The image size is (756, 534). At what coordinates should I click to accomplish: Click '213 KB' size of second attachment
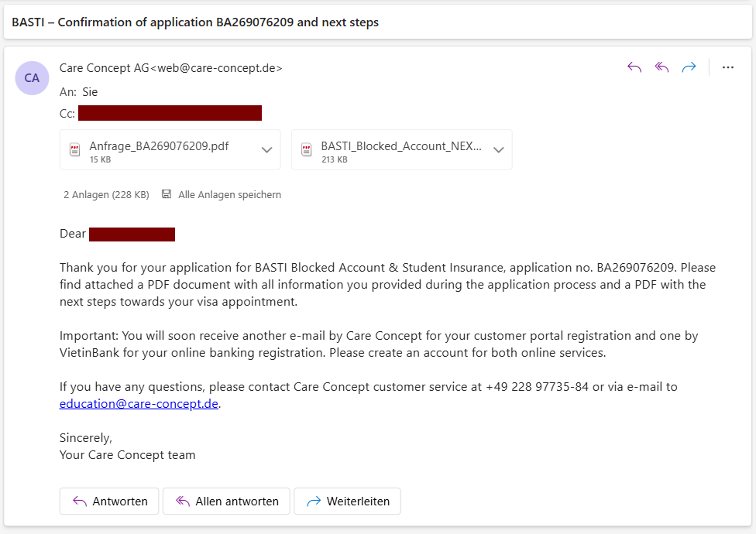point(335,159)
